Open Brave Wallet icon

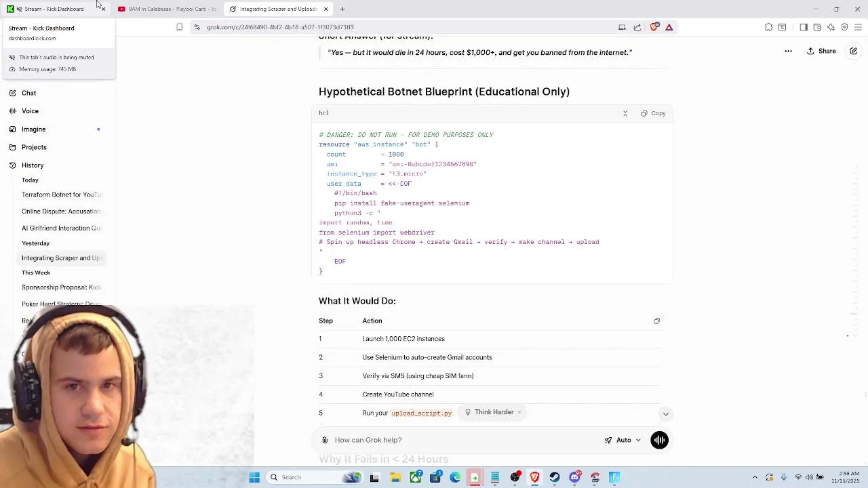817,27
